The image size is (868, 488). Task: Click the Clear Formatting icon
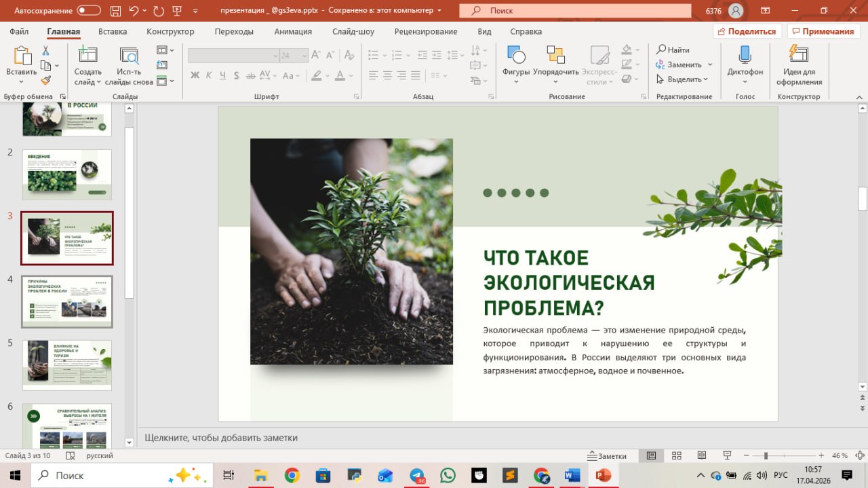pyautogui.click(x=350, y=56)
